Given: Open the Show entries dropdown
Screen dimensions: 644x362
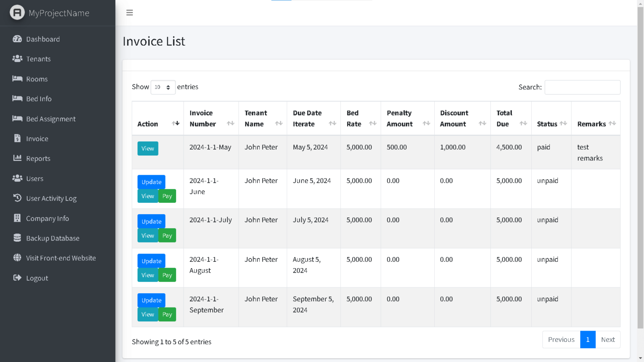Looking at the screenshot, I should (x=163, y=87).
